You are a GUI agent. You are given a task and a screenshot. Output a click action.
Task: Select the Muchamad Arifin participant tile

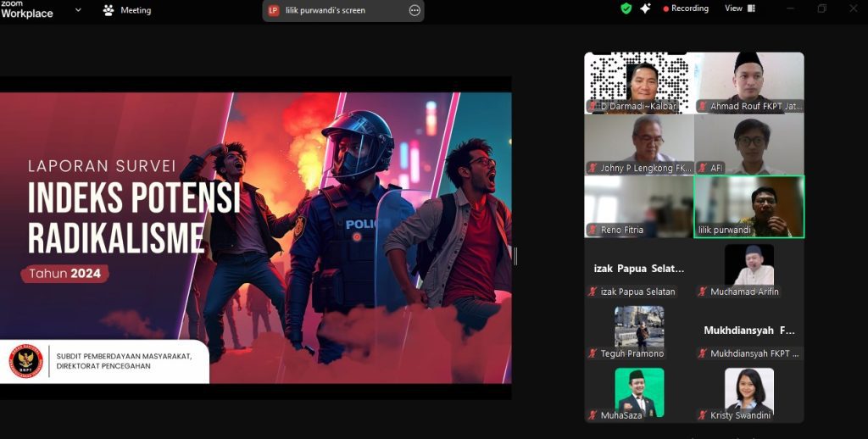749,270
